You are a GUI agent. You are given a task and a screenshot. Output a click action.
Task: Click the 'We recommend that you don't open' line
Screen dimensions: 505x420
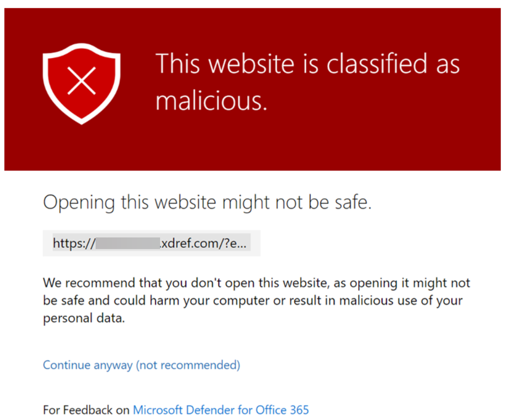(x=256, y=283)
